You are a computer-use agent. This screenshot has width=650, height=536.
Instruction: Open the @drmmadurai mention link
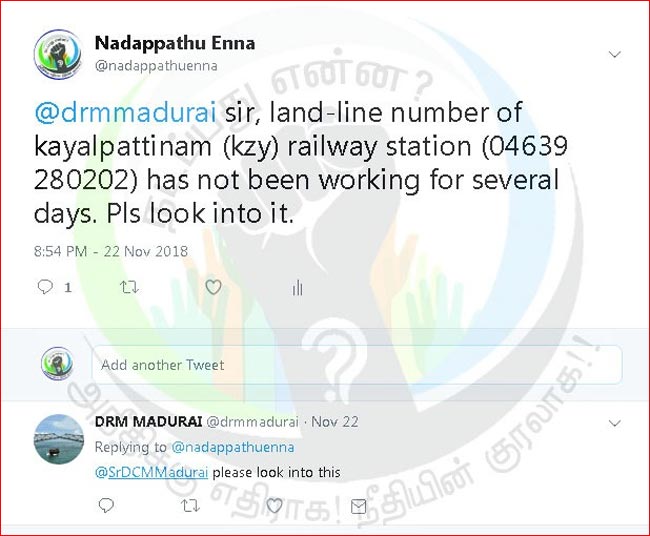[x=126, y=112]
